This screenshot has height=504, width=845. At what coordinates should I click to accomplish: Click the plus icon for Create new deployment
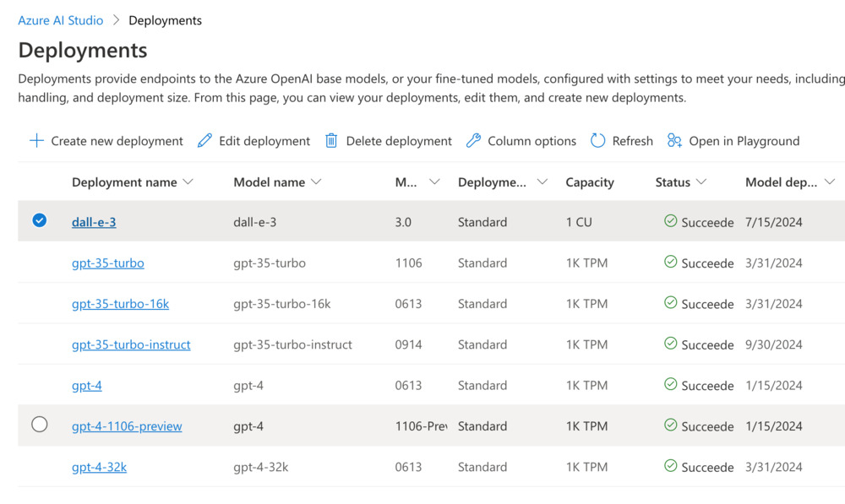(36, 141)
